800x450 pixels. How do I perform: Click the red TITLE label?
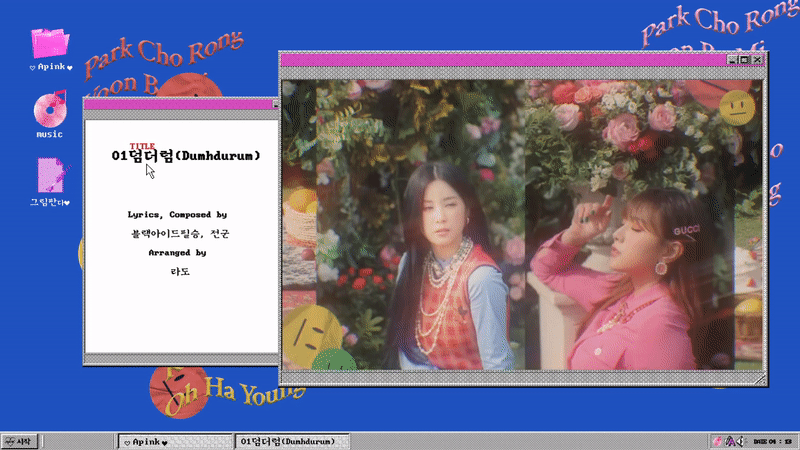142,146
